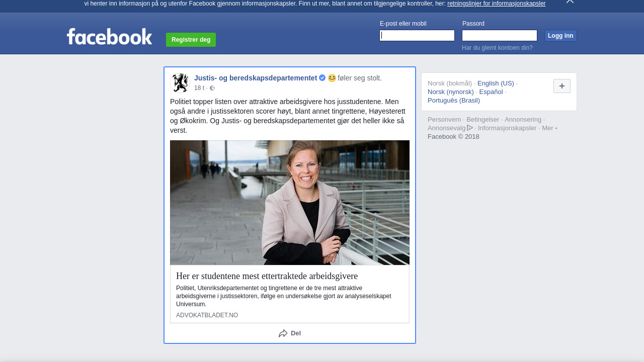
Task: Click the verified badge next to page name
Action: coord(323,78)
